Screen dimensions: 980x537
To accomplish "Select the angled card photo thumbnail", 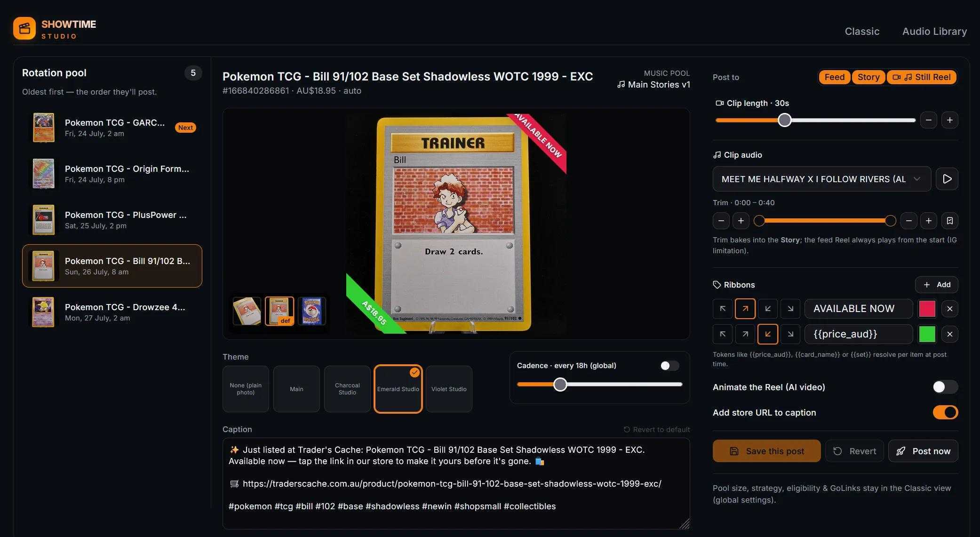I will [x=247, y=311].
